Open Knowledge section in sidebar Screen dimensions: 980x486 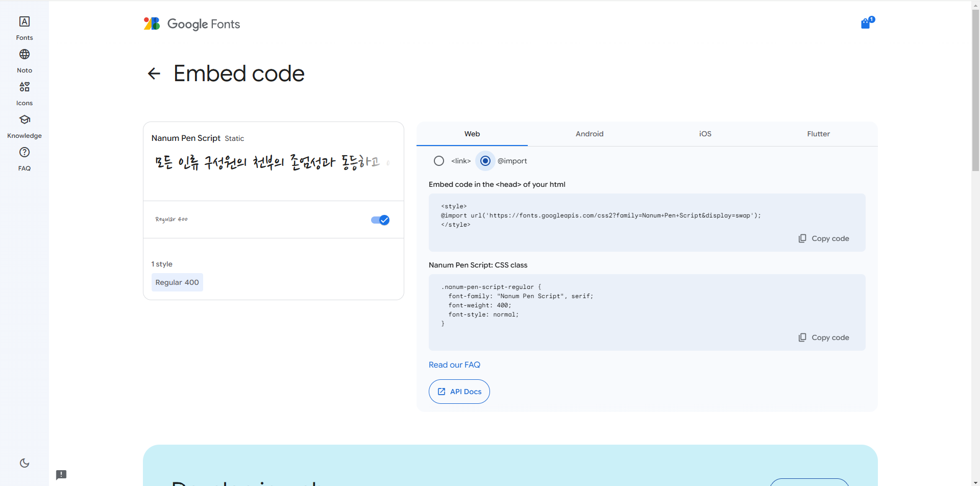click(x=24, y=126)
